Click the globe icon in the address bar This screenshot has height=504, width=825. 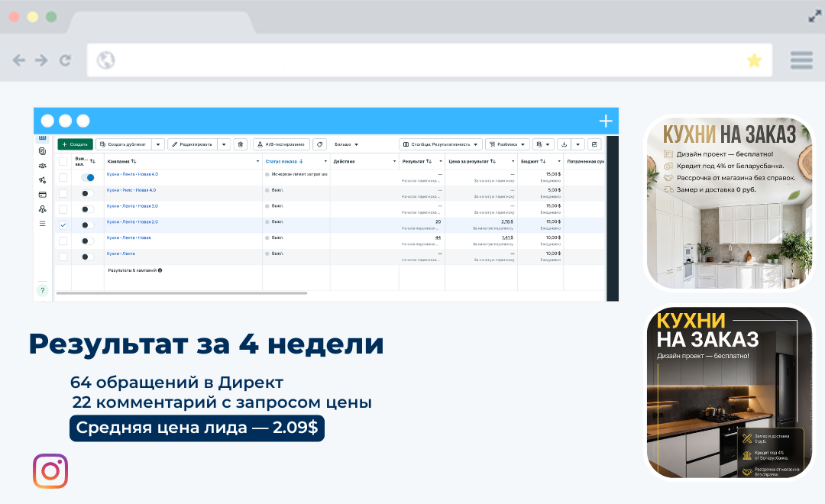click(105, 60)
